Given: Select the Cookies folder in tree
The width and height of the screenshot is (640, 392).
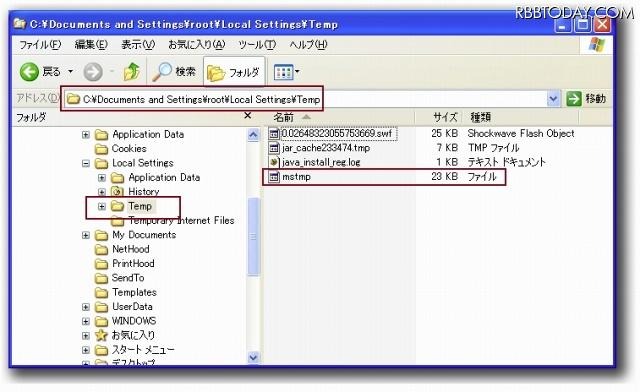Looking at the screenshot, I should click(129, 149).
